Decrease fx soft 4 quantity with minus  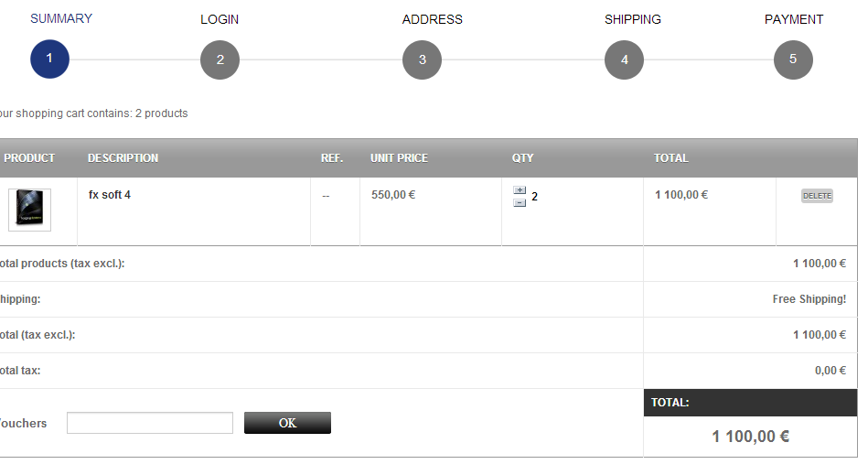pos(520,202)
